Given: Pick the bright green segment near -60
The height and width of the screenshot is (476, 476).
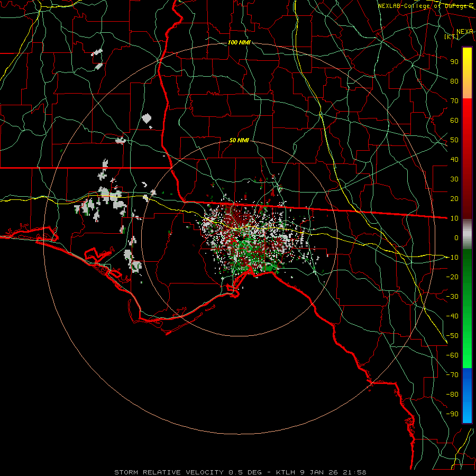Looking at the screenshot, I should [467, 356].
